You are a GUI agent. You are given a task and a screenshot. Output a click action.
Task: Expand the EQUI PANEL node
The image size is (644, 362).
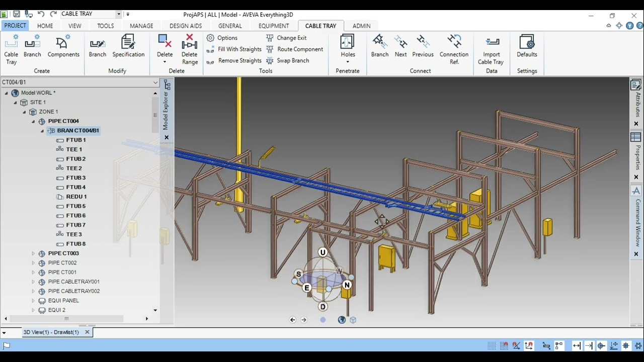click(33, 301)
